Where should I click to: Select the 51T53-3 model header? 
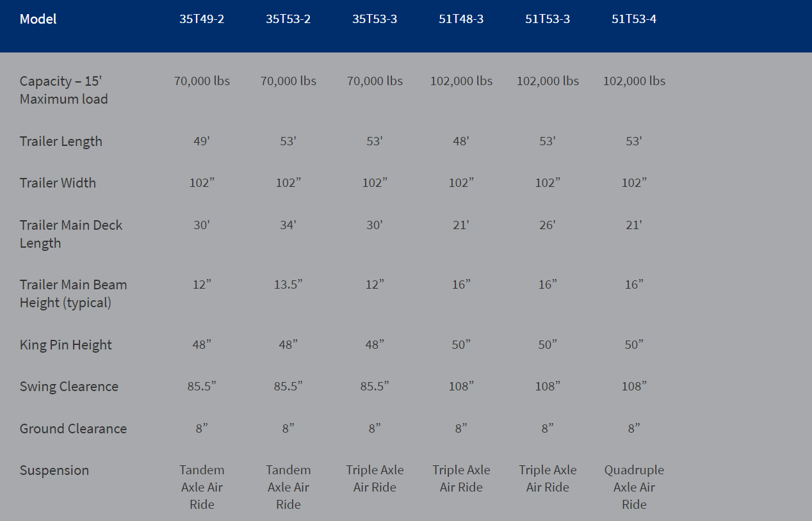point(548,19)
